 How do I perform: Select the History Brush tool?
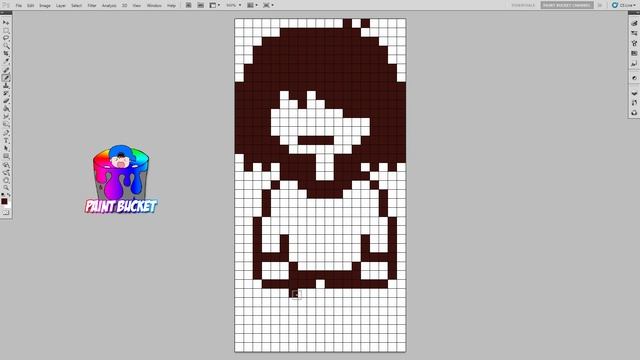pos(6,93)
